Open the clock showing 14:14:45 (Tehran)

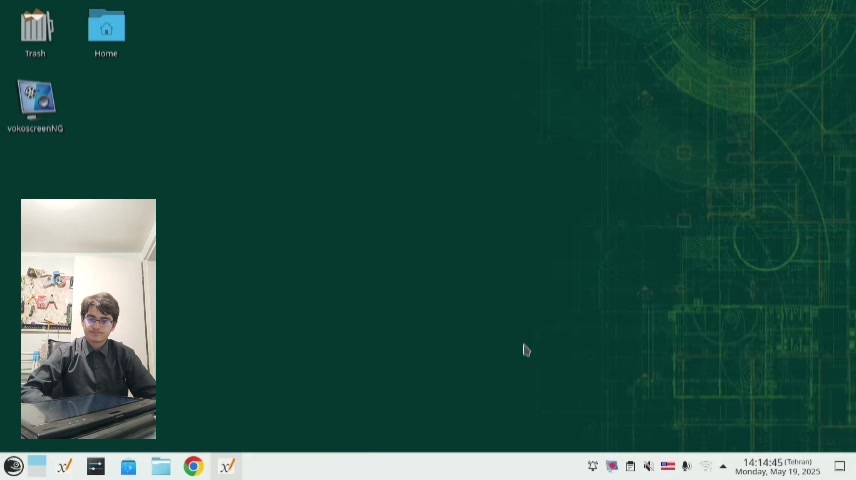pyautogui.click(x=777, y=466)
